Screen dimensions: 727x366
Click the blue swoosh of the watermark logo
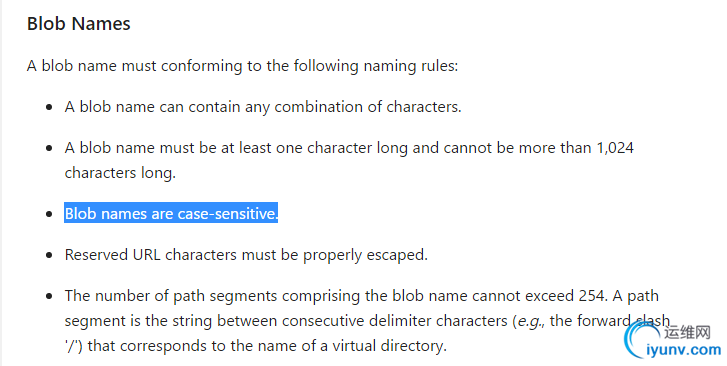[640, 340]
